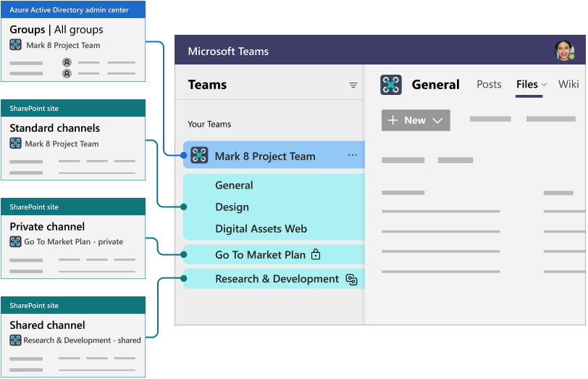Click team icon in the Shared channel card

click(x=15, y=340)
